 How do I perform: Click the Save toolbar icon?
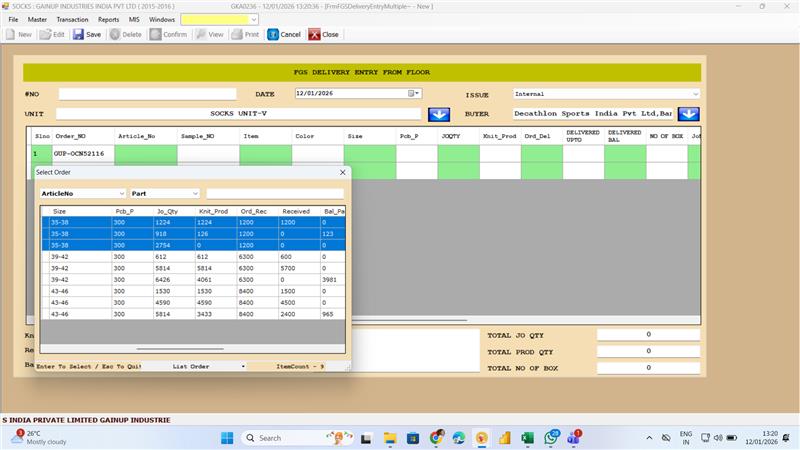87,34
